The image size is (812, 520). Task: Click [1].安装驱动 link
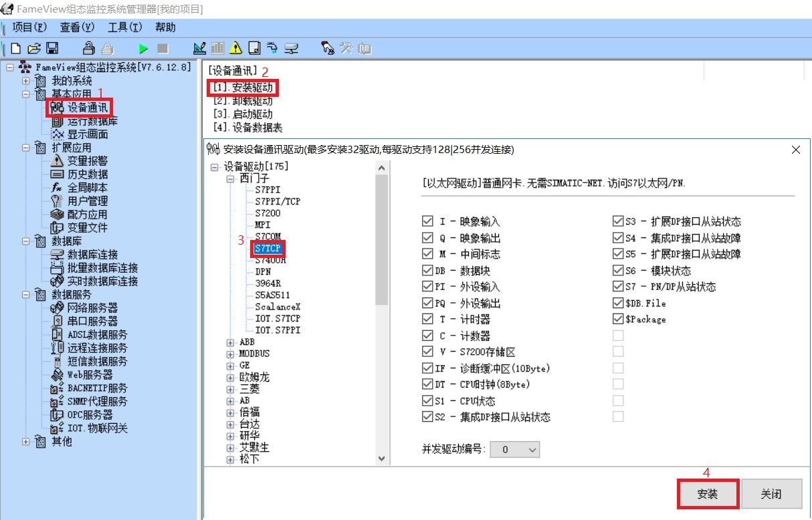tap(243, 88)
